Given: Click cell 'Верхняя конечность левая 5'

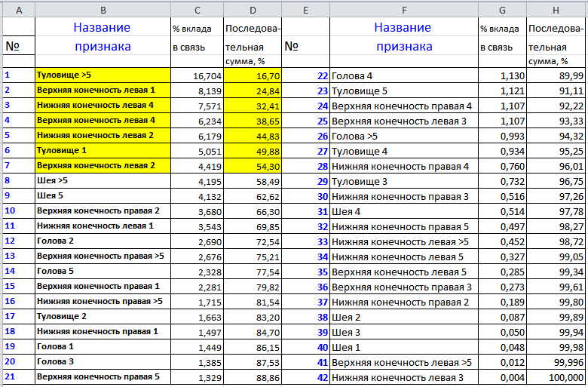Looking at the screenshot, I should coord(404,272).
